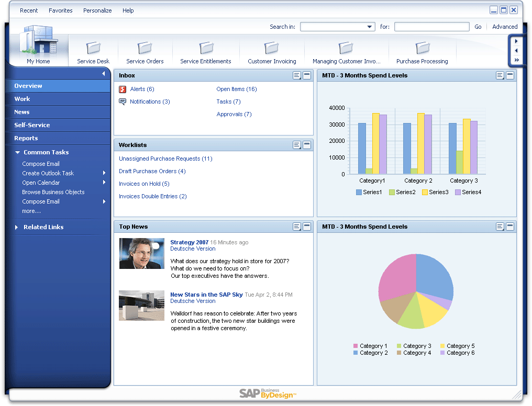Collapse the left navigation pane arrow
This screenshot has width=532, height=406.
(104, 74)
